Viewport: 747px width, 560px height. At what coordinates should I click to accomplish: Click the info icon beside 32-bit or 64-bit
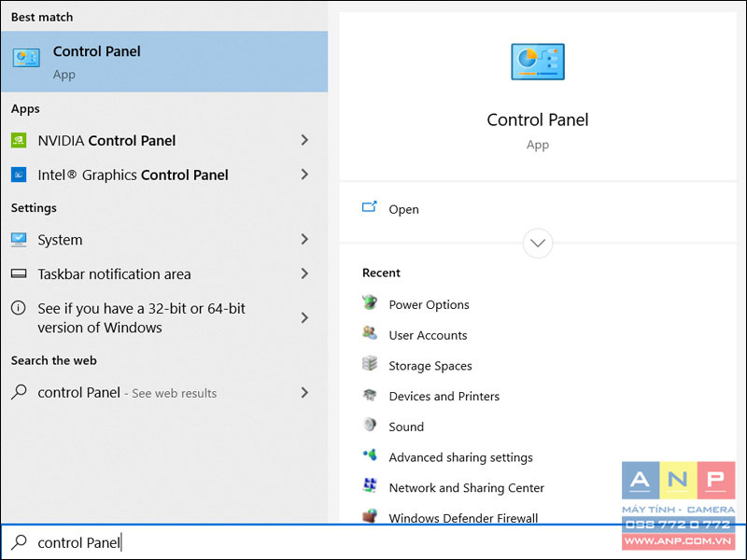19,308
